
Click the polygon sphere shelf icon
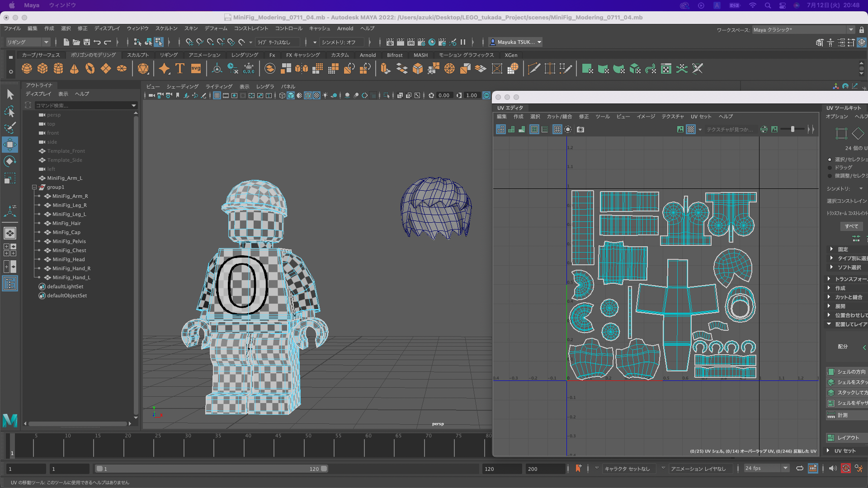click(x=27, y=69)
